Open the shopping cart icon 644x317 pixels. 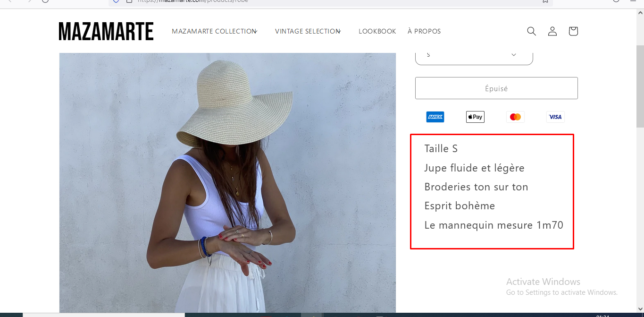click(x=573, y=31)
